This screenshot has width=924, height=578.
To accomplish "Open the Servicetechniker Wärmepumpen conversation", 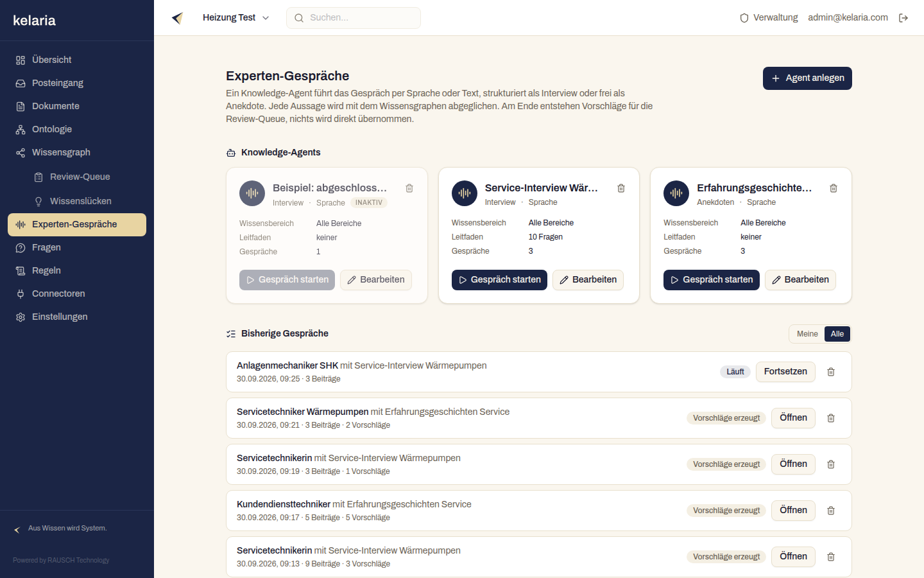I will click(793, 418).
